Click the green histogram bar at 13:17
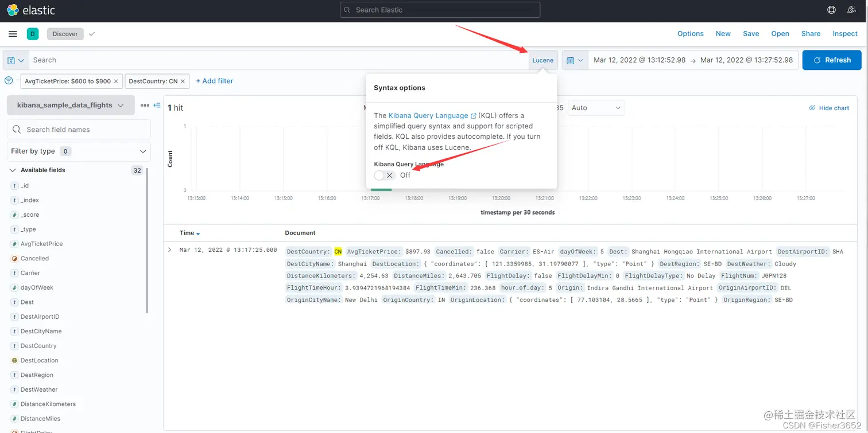The image size is (868, 433). point(381,189)
